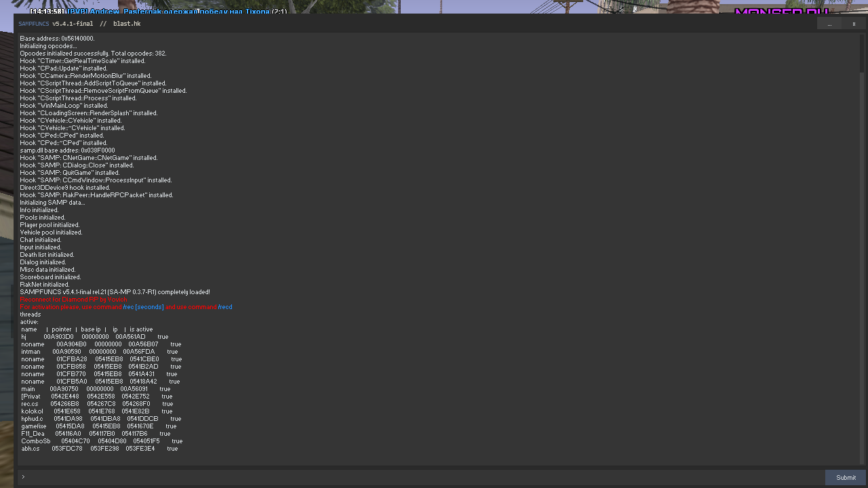Select the rec.cs thread row
868x488 pixels.
click(97, 404)
